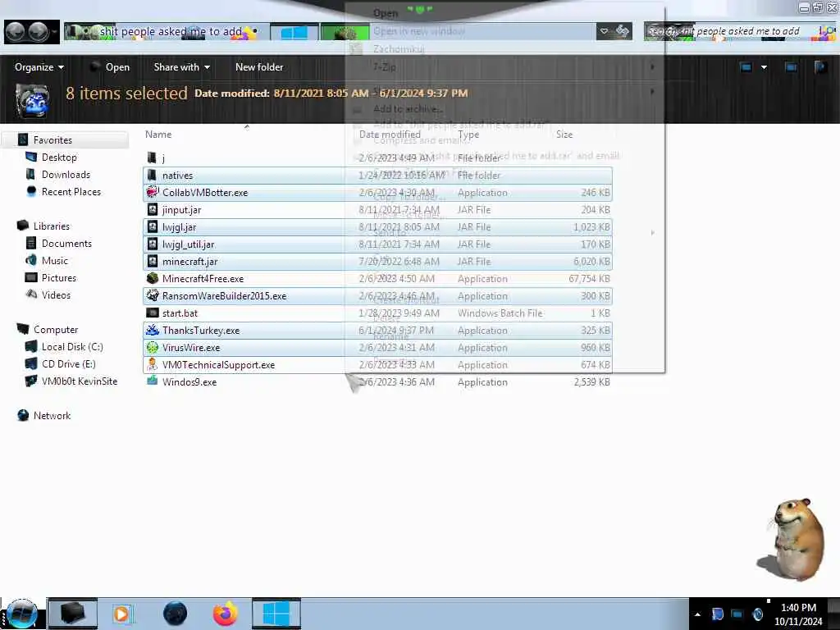This screenshot has height=630, width=840.
Task: Sort files by the Name column
Action: [158, 135]
